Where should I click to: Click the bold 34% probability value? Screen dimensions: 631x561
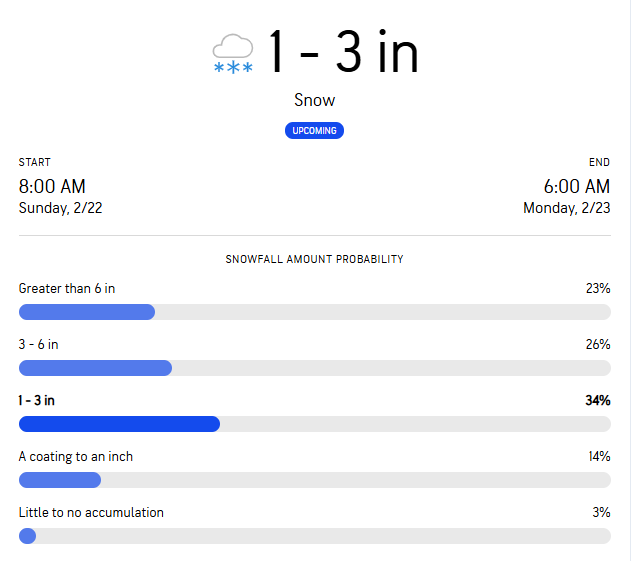pos(597,401)
